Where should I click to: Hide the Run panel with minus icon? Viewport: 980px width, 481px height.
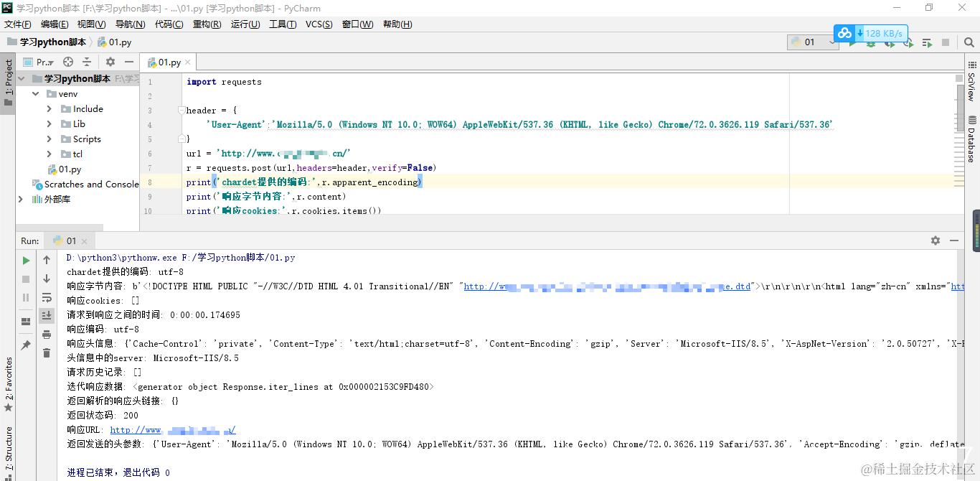pos(954,240)
